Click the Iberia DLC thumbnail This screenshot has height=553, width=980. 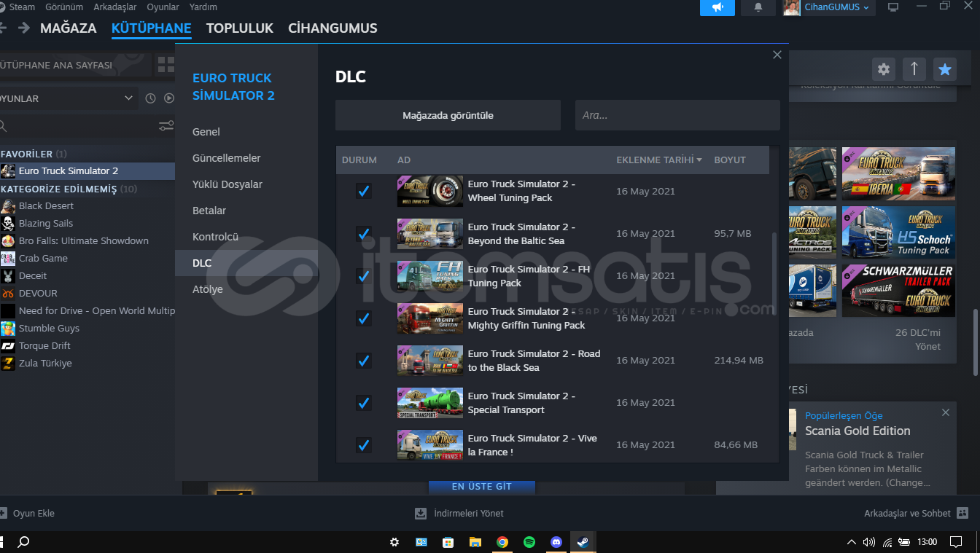coord(898,173)
